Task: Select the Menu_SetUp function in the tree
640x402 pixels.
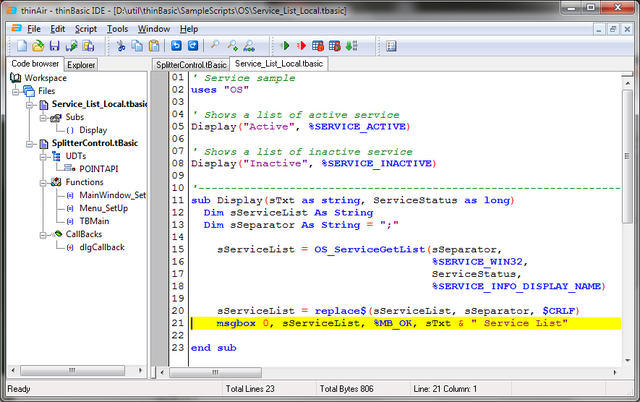Action: point(104,208)
